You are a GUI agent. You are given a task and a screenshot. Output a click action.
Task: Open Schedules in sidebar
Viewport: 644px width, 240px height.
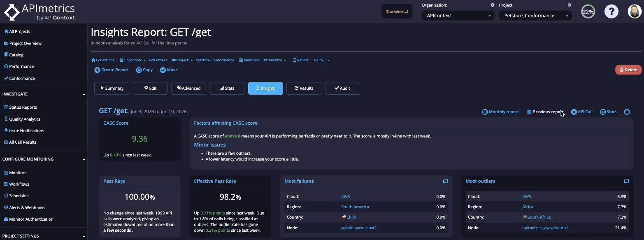16,196
